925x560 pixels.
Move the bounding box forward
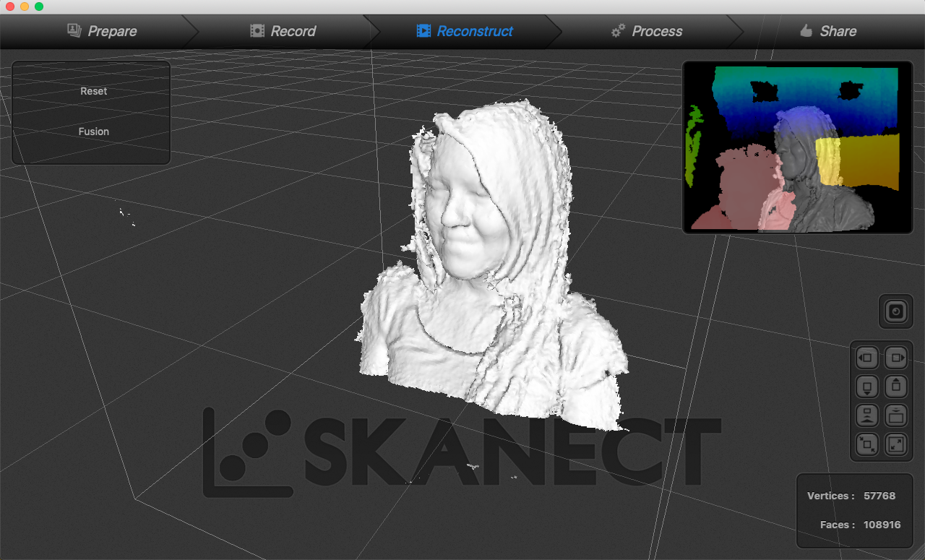tap(866, 415)
